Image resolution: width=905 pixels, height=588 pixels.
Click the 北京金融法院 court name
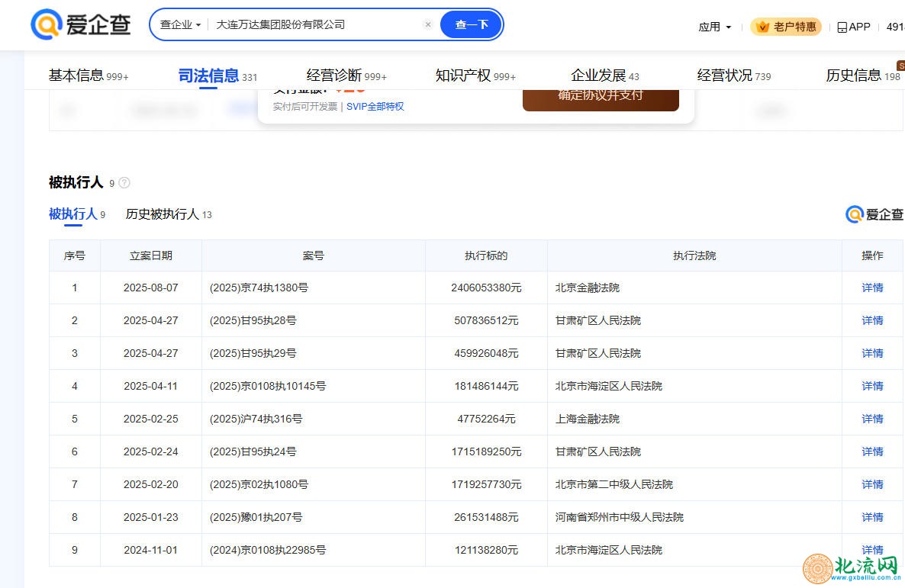pyautogui.click(x=587, y=288)
